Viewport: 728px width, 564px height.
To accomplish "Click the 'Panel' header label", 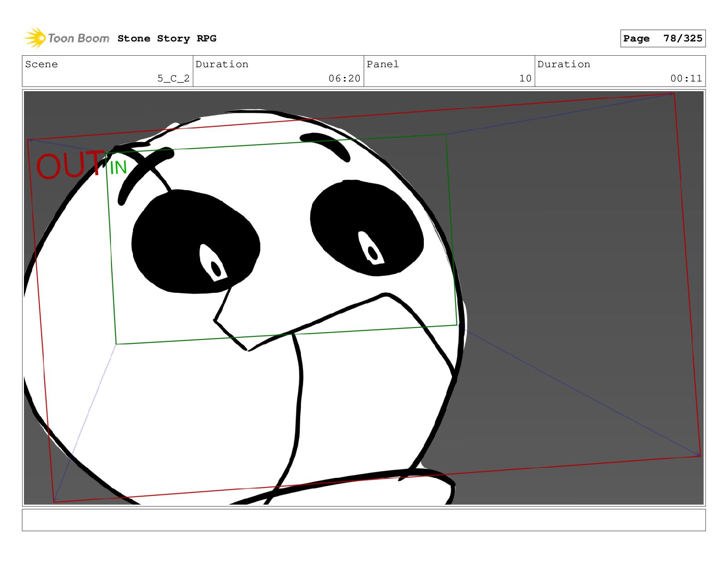I will click(x=383, y=64).
